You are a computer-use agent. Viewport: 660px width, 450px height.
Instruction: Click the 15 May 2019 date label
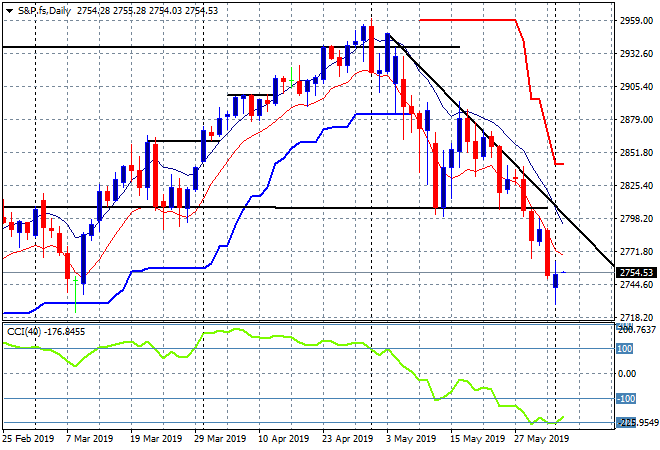point(478,439)
